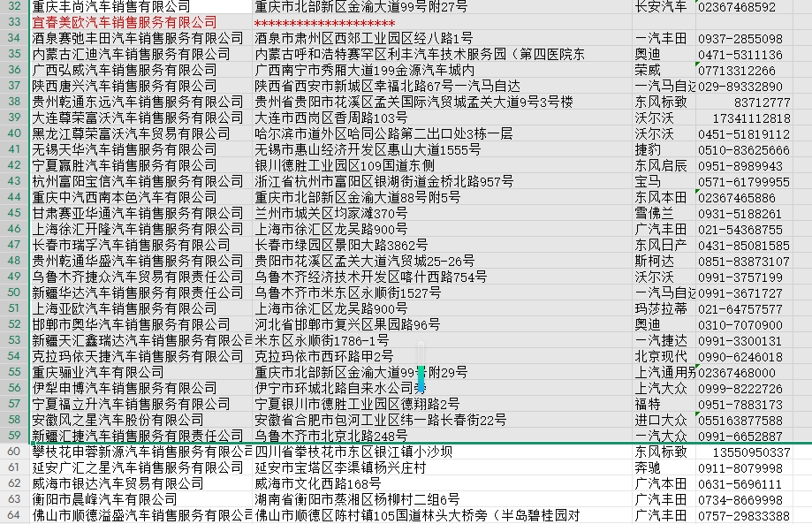Image resolution: width=812 pixels, height=524 pixels.
Task: Select brand cell 福特
Action: (x=664, y=405)
